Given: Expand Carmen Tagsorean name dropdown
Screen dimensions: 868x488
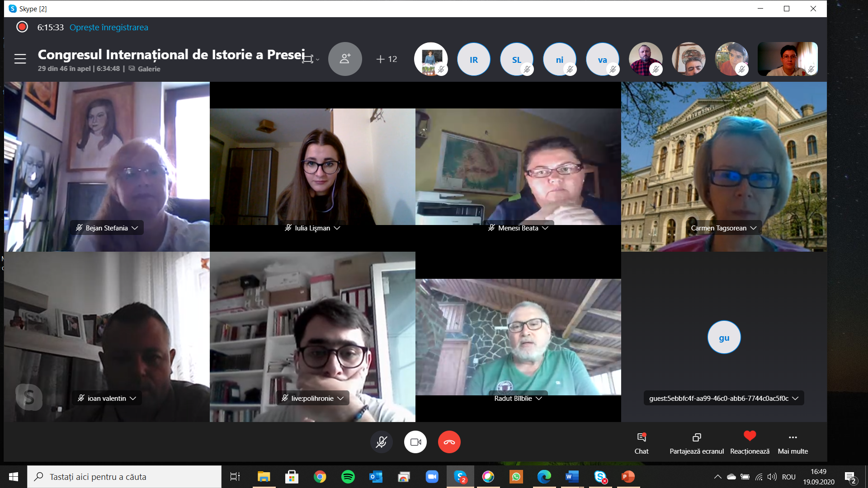Looking at the screenshot, I should (753, 228).
